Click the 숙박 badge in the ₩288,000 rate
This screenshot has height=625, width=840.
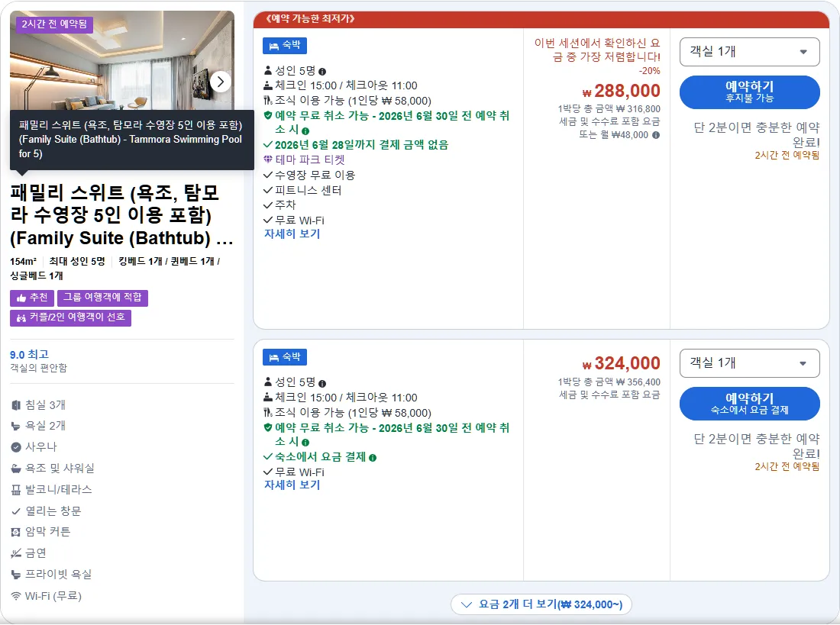point(285,46)
